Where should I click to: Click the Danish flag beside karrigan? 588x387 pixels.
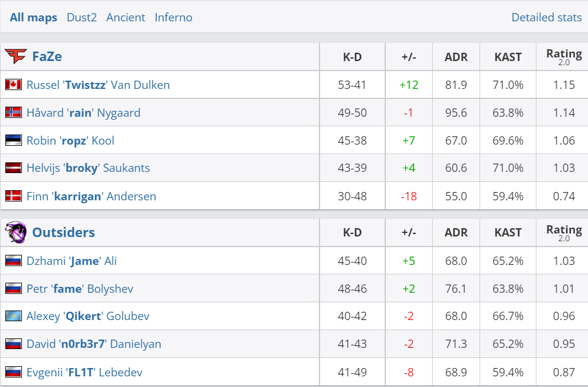pos(14,196)
